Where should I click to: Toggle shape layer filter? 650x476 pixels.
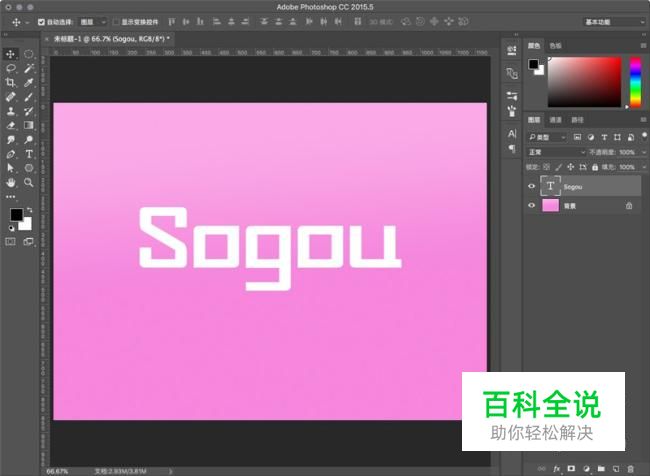(x=617, y=137)
